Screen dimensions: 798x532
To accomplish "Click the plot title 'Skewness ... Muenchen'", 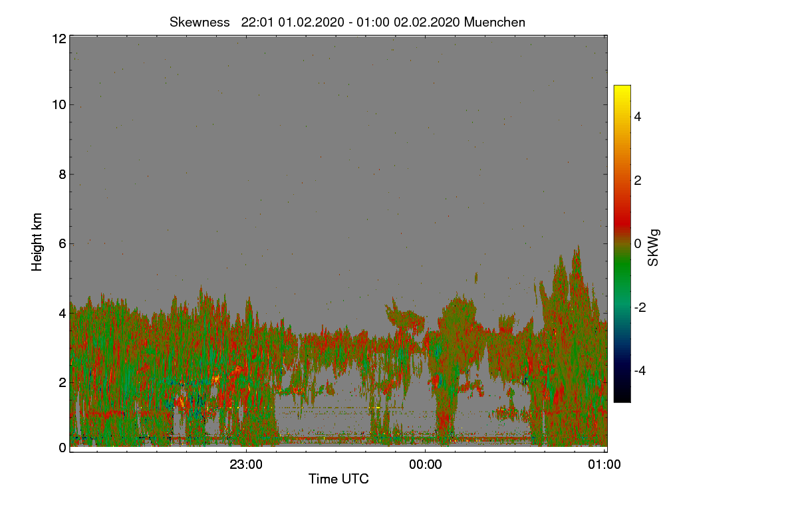I will coord(347,22).
